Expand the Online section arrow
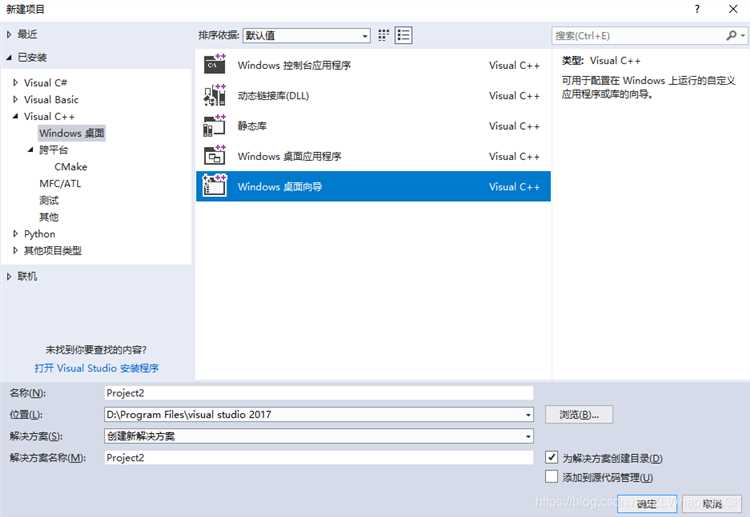The image size is (750, 517). point(9,276)
